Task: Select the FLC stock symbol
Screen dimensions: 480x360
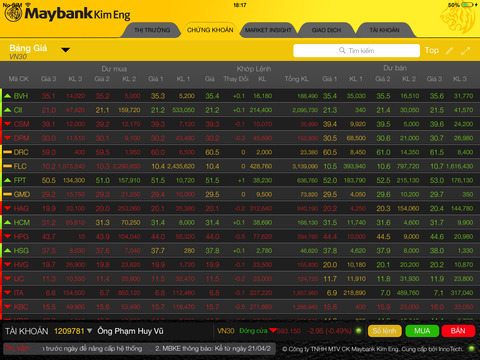Action: pos(20,166)
